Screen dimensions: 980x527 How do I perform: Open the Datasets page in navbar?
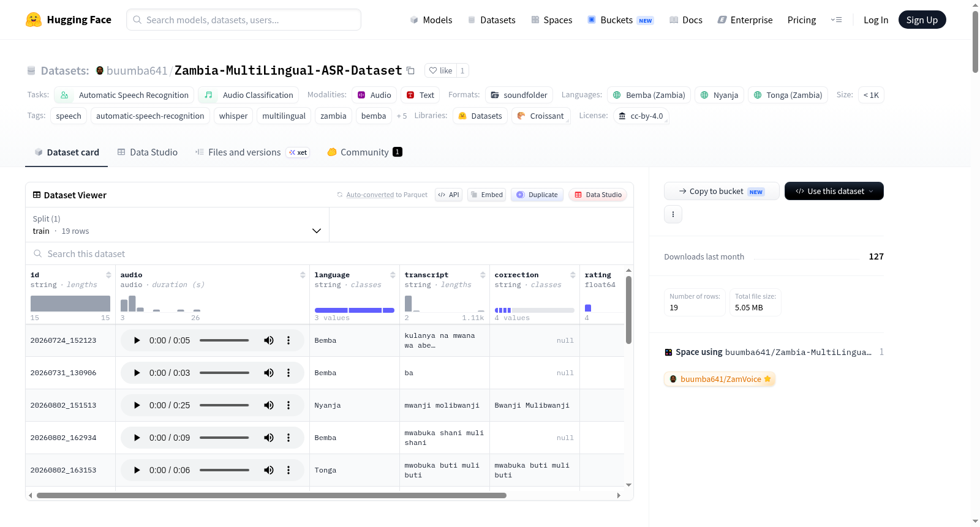[492, 20]
